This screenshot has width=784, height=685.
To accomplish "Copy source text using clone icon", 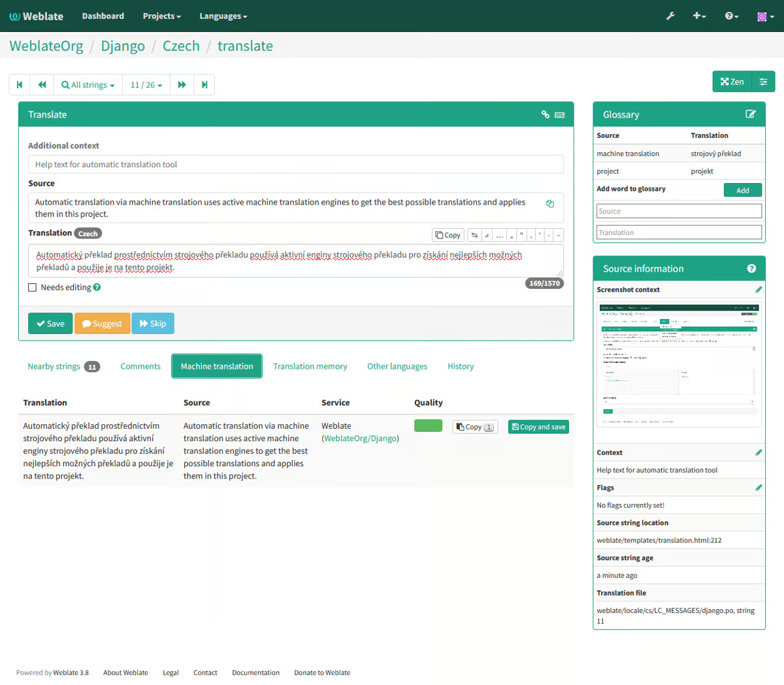I will coord(550,203).
